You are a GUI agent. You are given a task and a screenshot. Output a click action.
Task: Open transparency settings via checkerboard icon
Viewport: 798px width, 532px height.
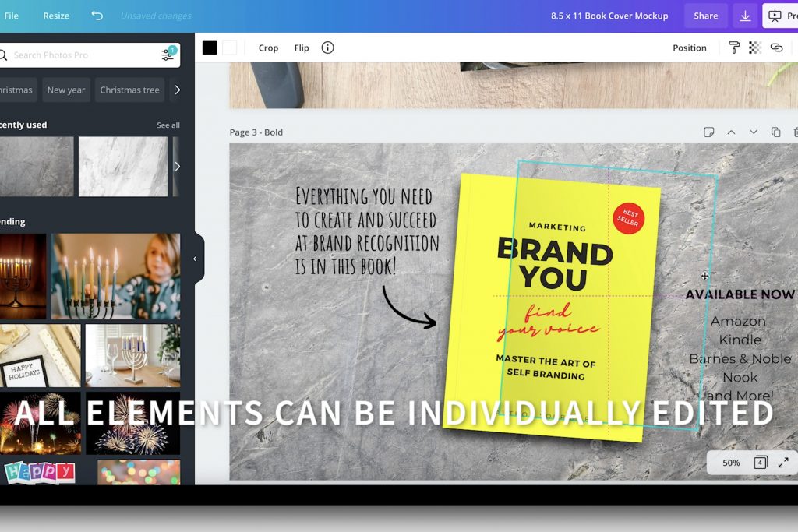click(754, 48)
